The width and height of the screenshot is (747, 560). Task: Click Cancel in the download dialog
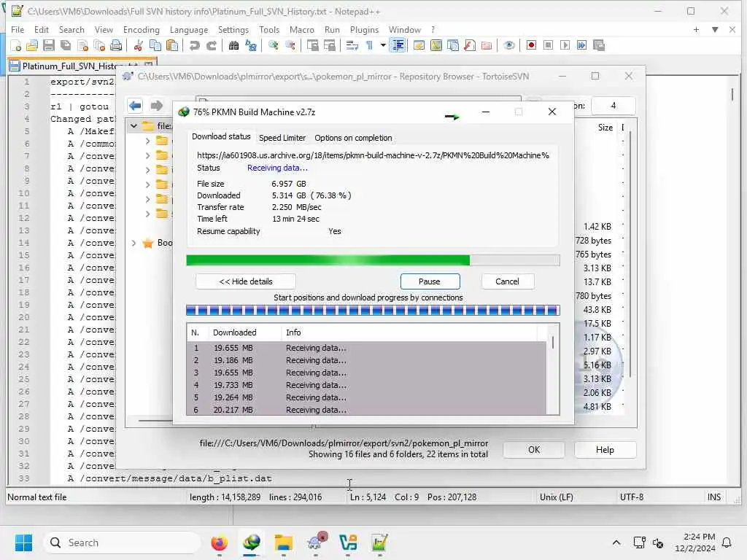click(x=507, y=281)
